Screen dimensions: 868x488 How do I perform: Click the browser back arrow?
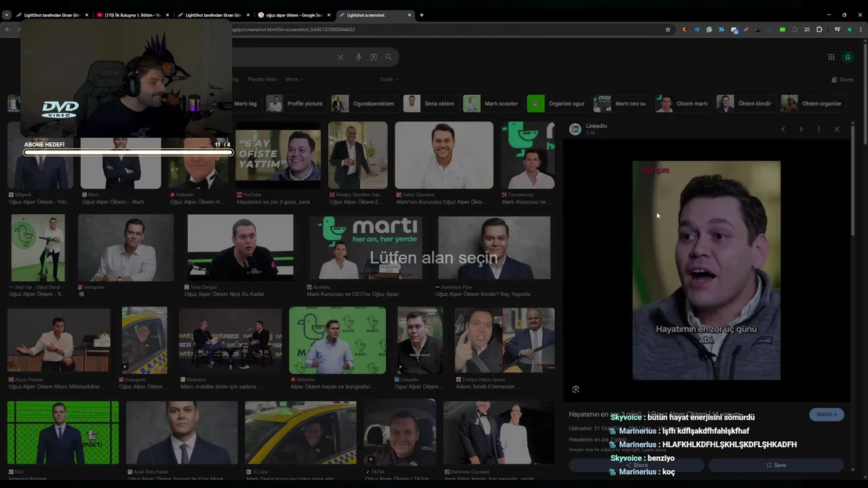pyautogui.click(x=7, y=30)
